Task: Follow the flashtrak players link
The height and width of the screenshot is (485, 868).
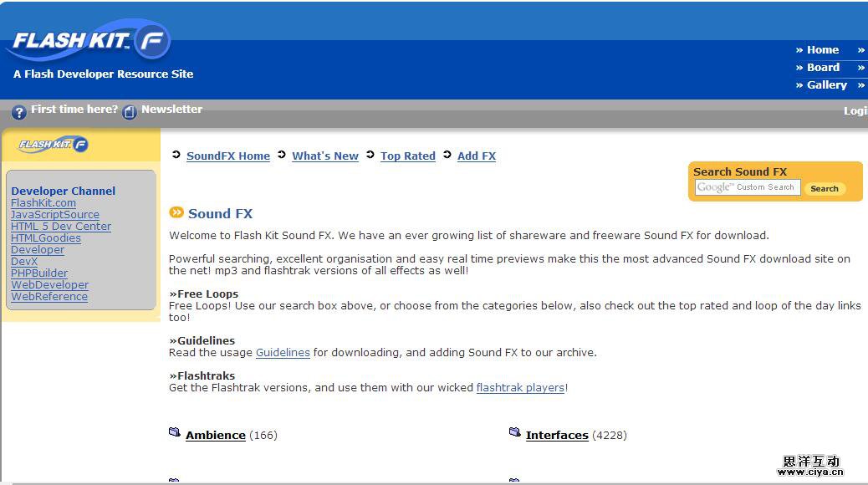Action: click(520, 387)
